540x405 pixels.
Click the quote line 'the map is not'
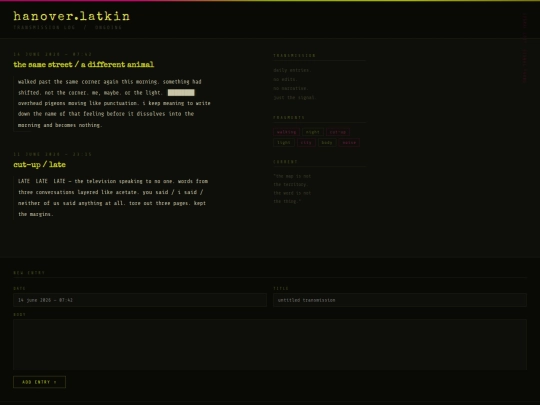292,176
